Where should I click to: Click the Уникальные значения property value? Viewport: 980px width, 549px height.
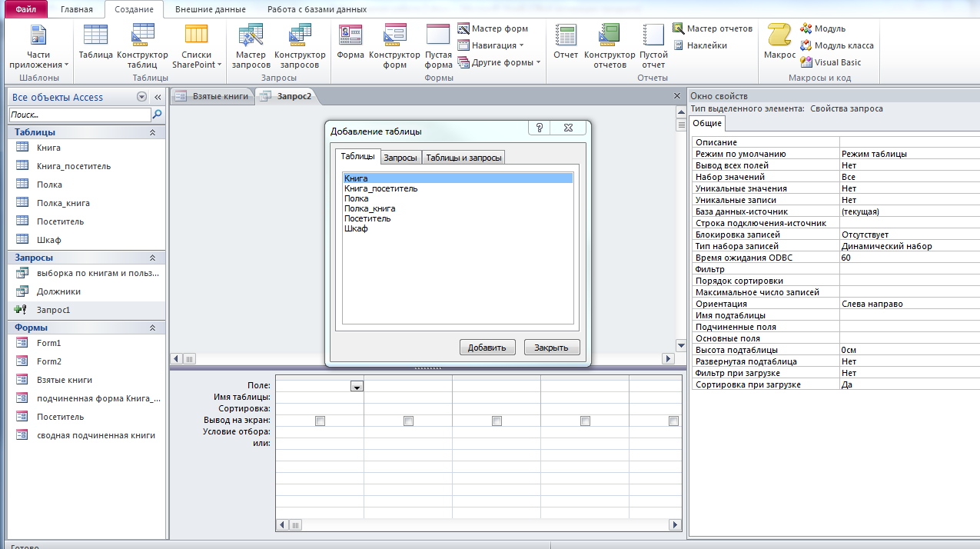pyautogui.click(x=909, y=188)
